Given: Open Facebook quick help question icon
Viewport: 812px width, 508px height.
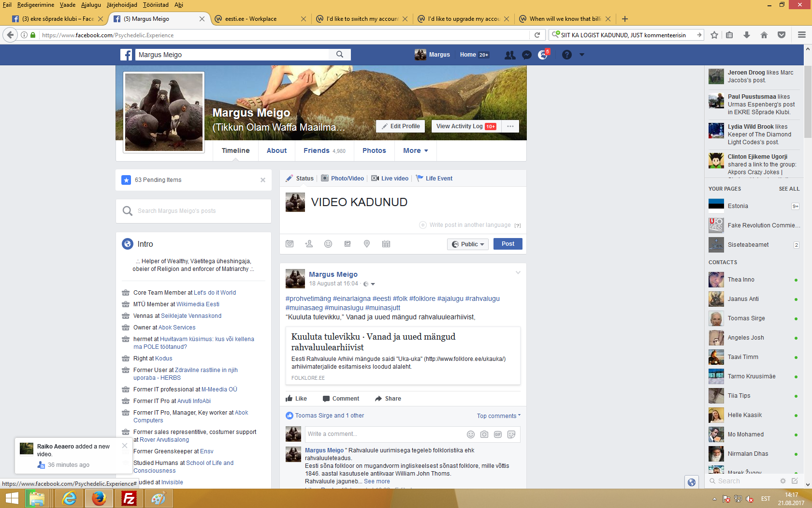Looking at the screenshot, I should click(x=567, y=55).
